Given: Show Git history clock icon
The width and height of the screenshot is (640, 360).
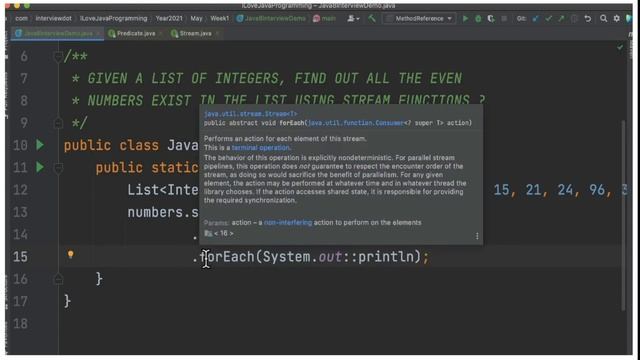Looking at the screenshot, I should tap(574, 19).
